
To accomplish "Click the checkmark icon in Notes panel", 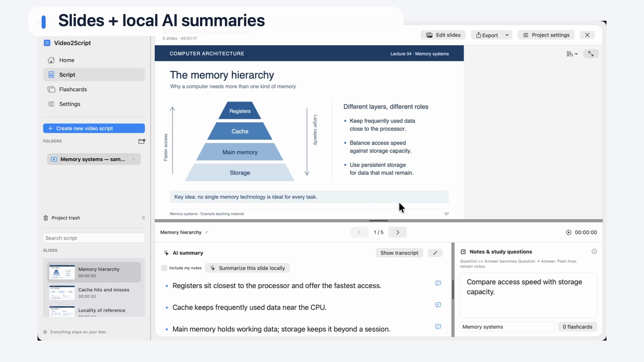I will click(594, 251).
